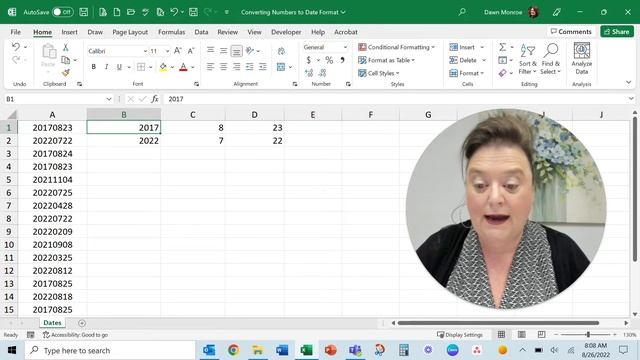Open the font size dropdown
Image resolution: width=640 pixels, height=360 pixels.
167,51
